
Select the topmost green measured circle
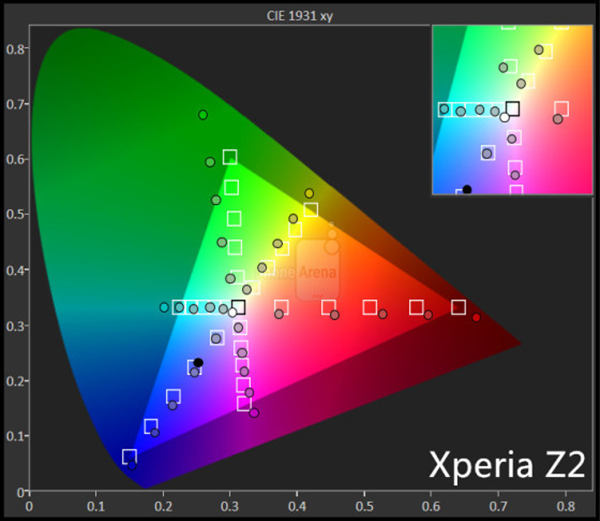click(x=203, y=115)
